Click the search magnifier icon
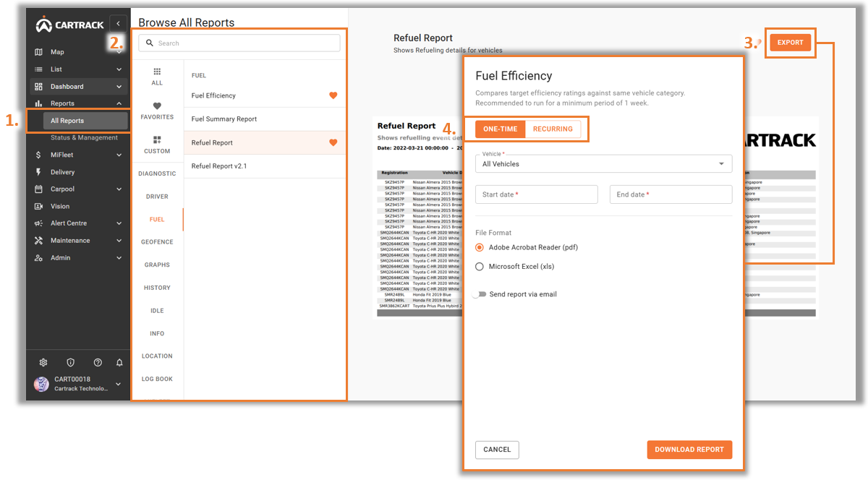The image size is (868, 480). tap(150, 43)
